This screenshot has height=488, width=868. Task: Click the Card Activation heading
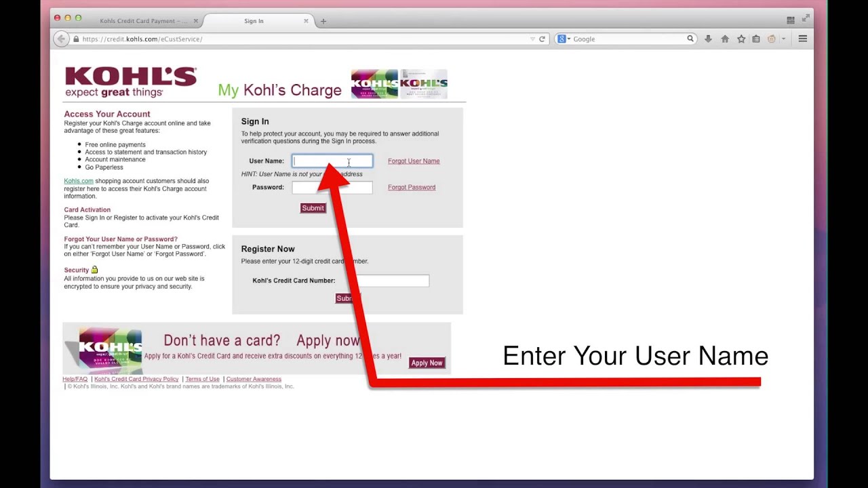pos(87,210)
